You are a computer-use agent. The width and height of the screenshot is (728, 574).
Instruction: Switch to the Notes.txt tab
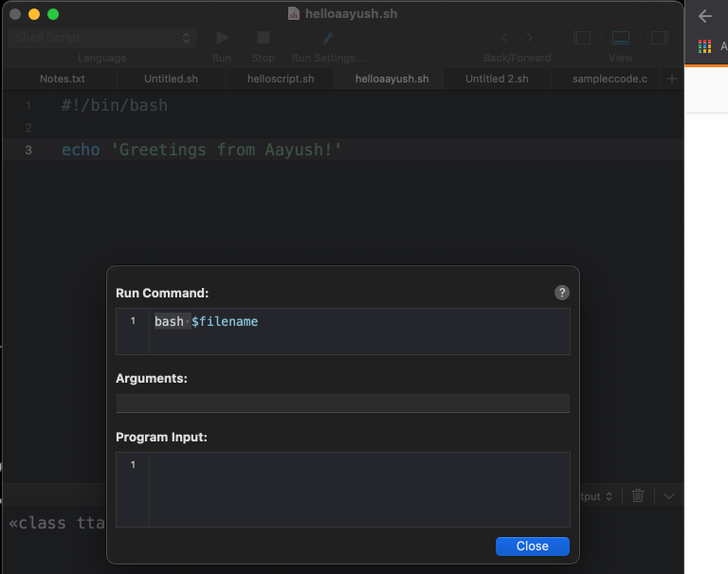[63, 79]
